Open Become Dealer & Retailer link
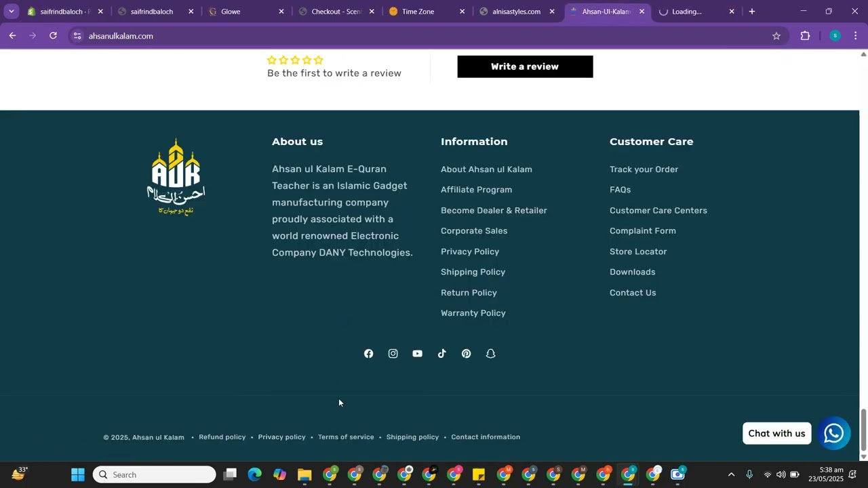The image size is (868, 488). [x=494, y=210]
